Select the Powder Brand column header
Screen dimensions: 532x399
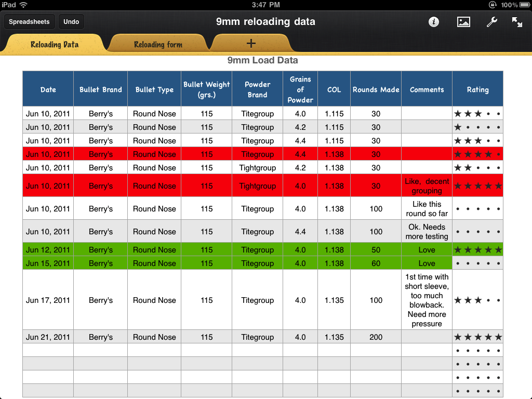click(258, 89)
